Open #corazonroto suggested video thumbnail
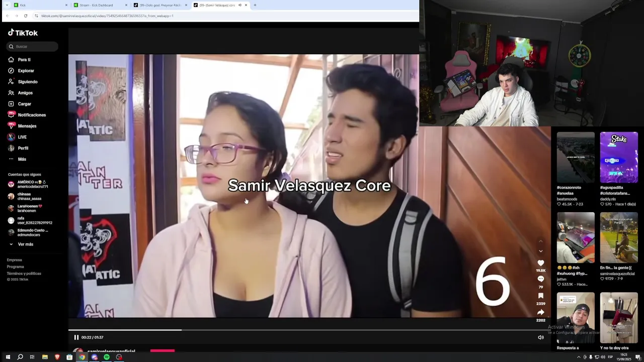The height and width of the screenshot is (362, 644). tap(576, 157)
